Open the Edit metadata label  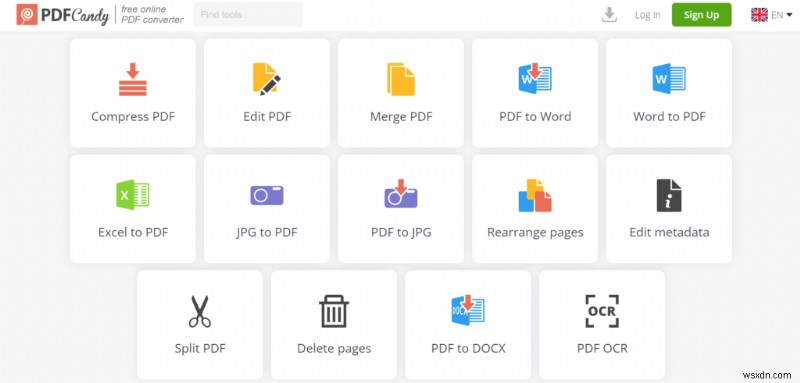pyautogui.click(x=669, y=232)
